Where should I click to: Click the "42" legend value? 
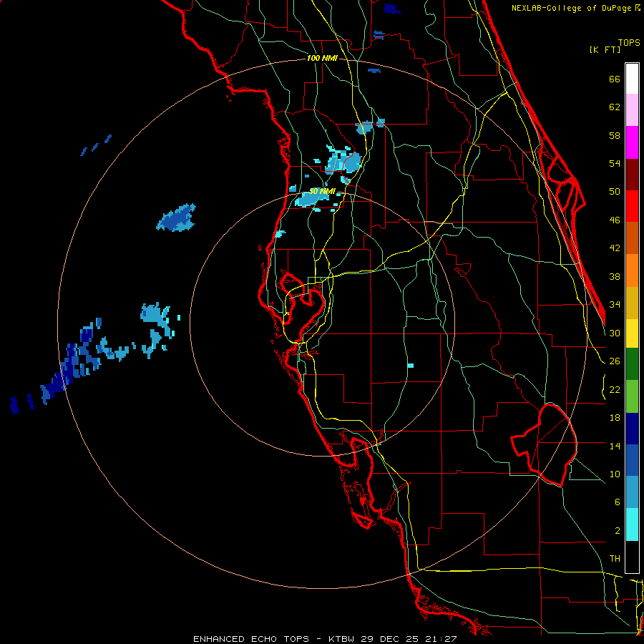(615, 248)
